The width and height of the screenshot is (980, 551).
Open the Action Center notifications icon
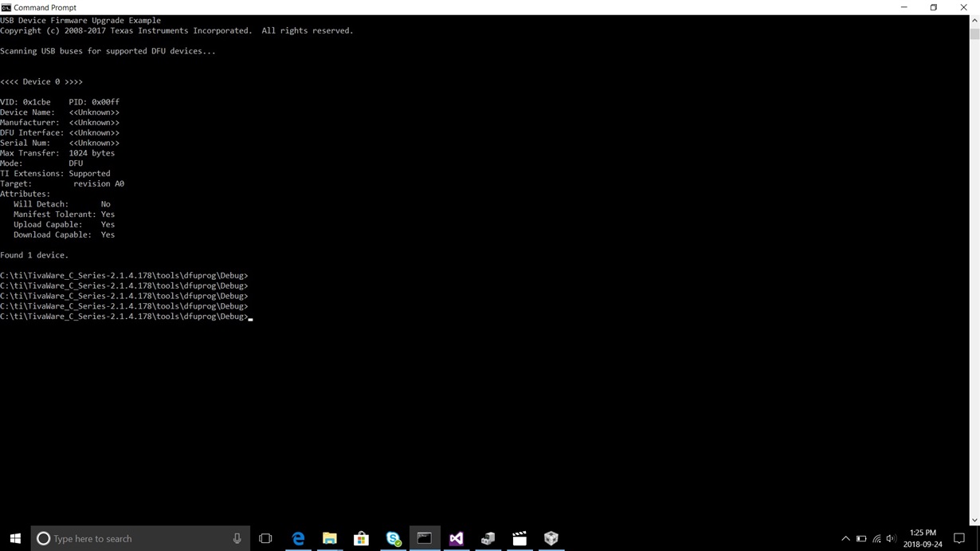click(x=959, y=538)
